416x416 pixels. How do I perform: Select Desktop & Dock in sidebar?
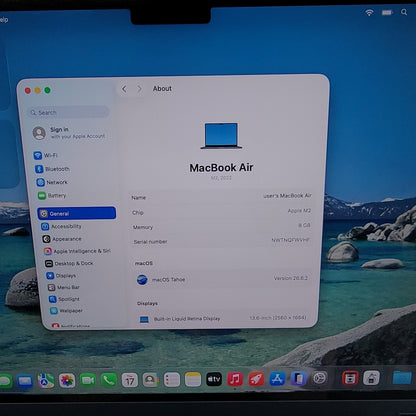point(69,263)
